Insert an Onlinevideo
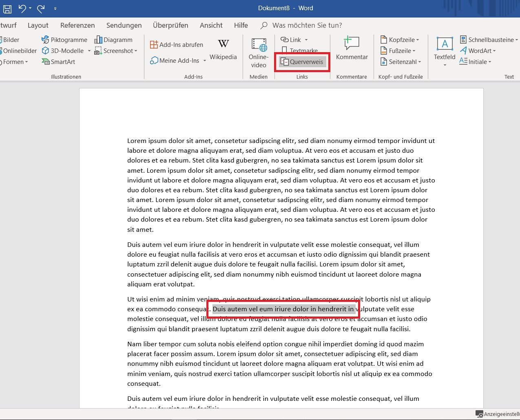 [x=259, y=53]
